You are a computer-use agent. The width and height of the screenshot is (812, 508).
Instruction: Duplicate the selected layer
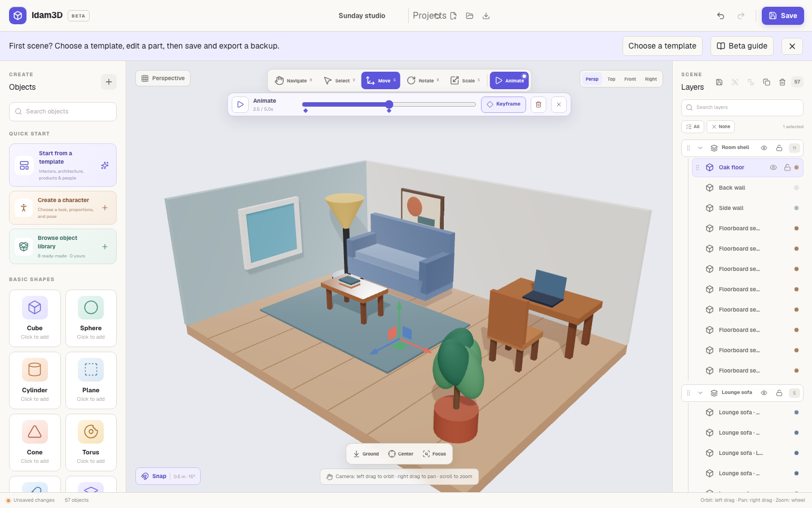(x=766, y=82)
